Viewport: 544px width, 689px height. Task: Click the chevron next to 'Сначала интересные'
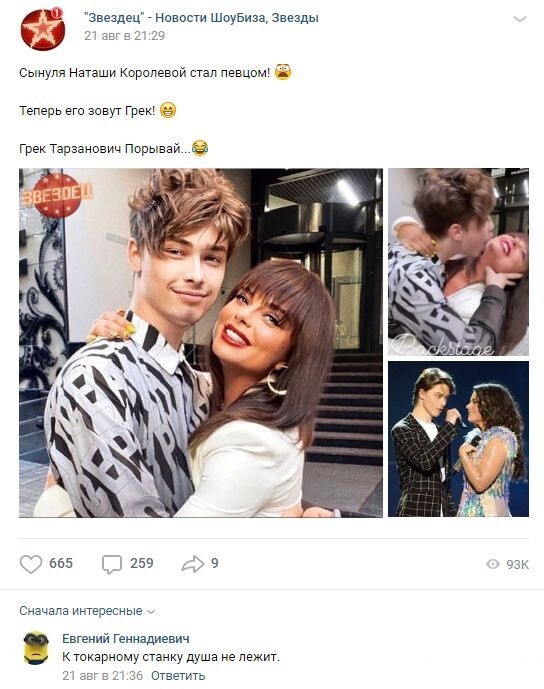(151, 612)
